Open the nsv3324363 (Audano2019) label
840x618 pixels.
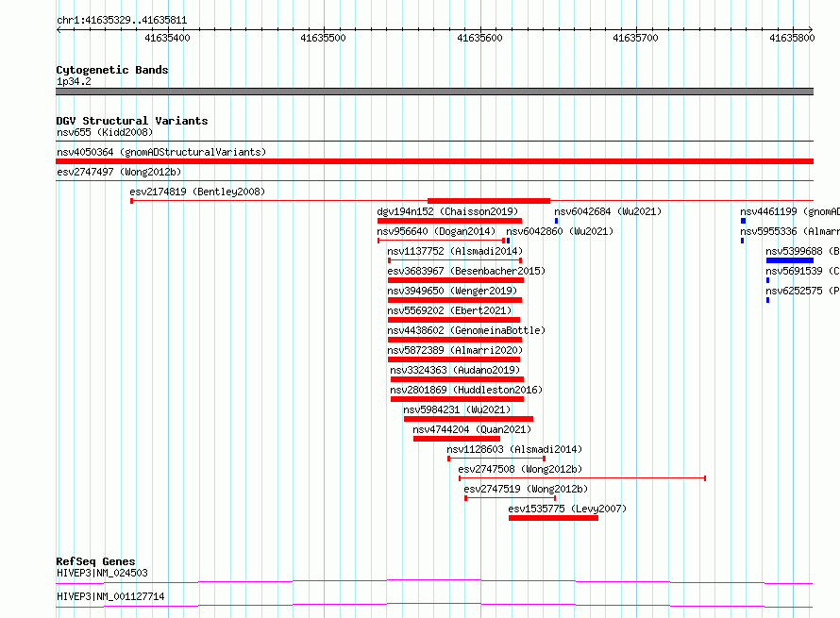[x=455, y=370]
